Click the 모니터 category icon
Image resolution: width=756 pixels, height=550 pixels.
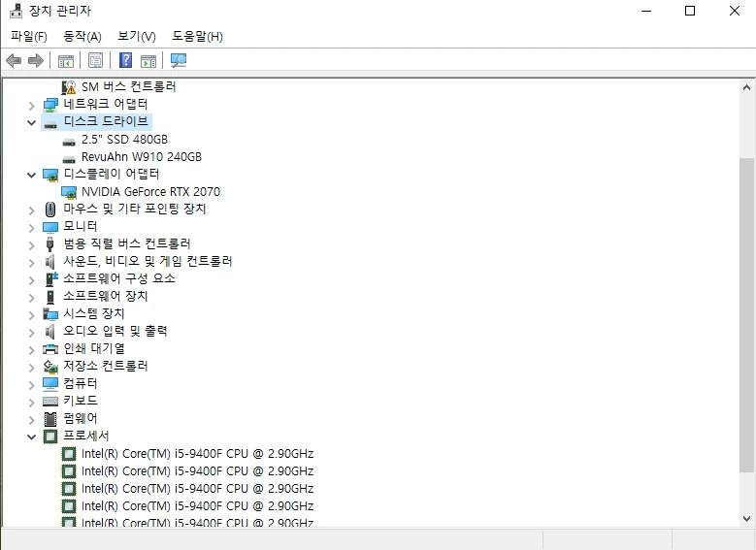coord(50,227)
